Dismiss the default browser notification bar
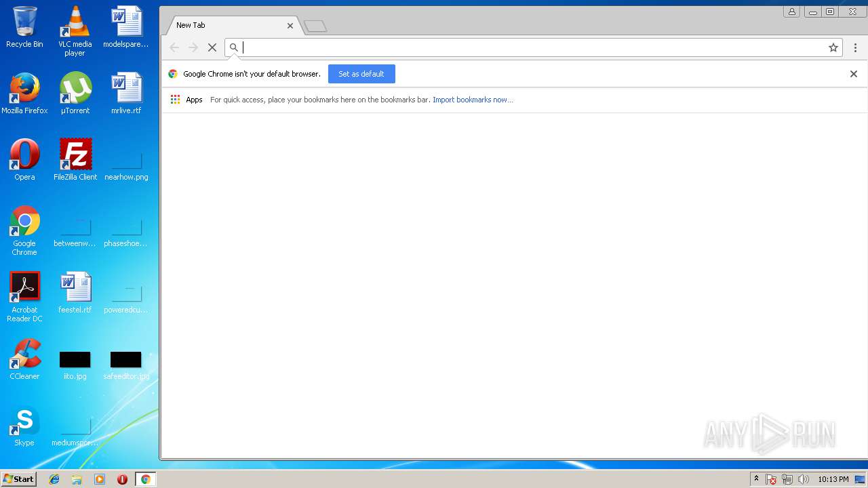Image resolution: width=868 pixels, height=488 pixels. pyautogui.click(x=854, y=74)
